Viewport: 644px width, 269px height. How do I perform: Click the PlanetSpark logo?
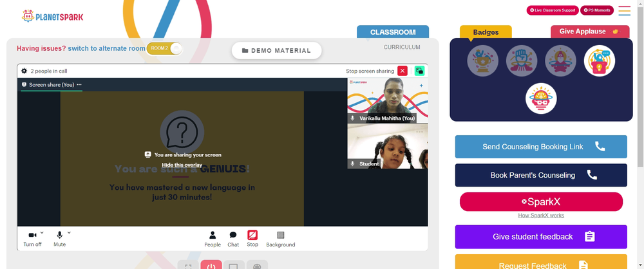pyautogui.click(x=53, y=17)
